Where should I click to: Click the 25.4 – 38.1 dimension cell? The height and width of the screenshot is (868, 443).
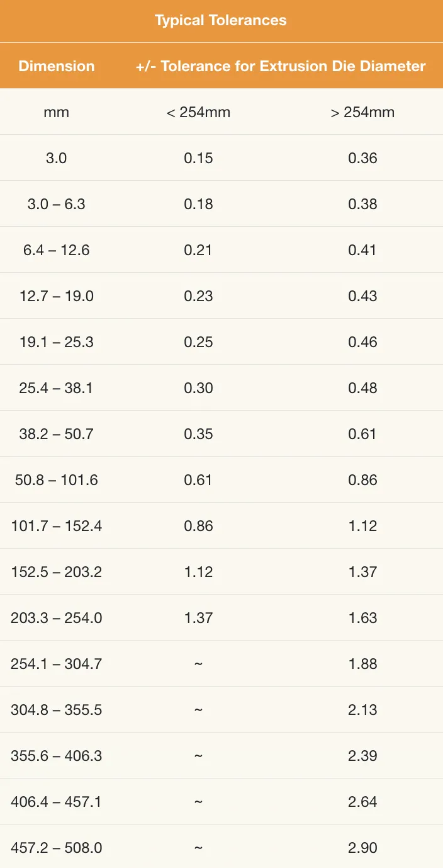coord(57,388)
